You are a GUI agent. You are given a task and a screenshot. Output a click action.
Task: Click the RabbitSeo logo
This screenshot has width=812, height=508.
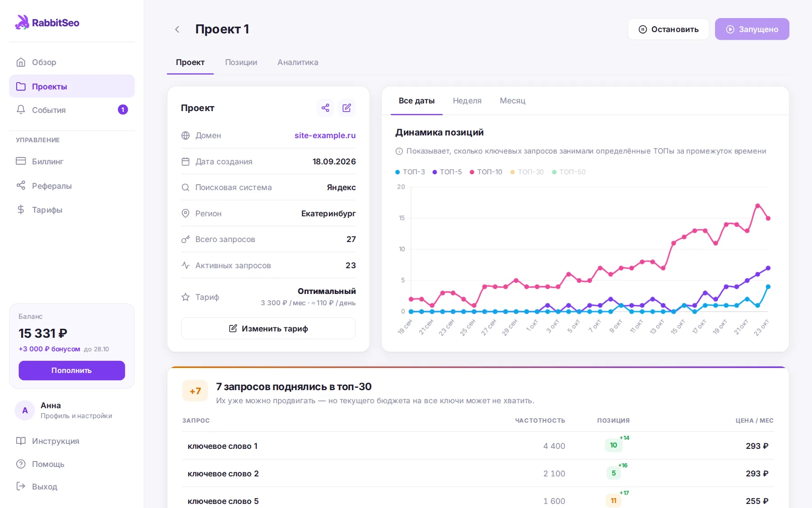[x=47, y=22]
